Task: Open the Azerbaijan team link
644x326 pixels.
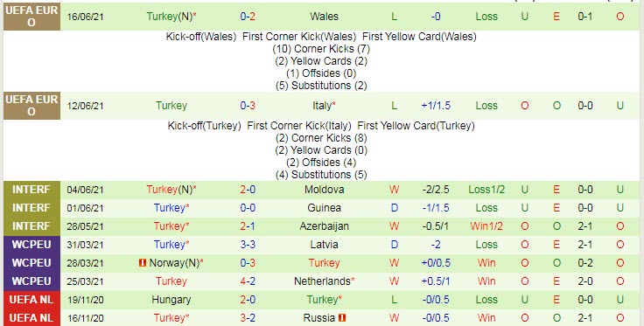Action: click(324, 226)
